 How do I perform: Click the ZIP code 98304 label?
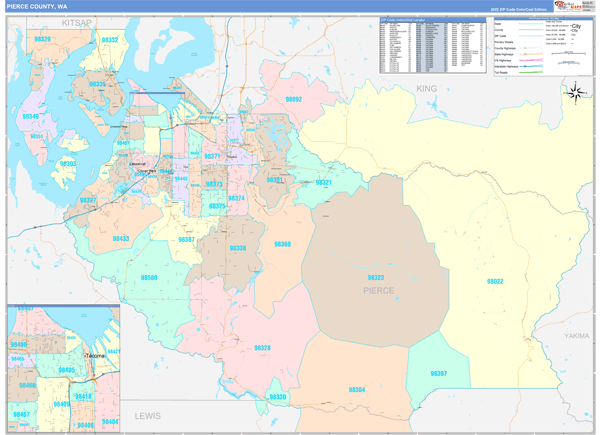[357, 389]
